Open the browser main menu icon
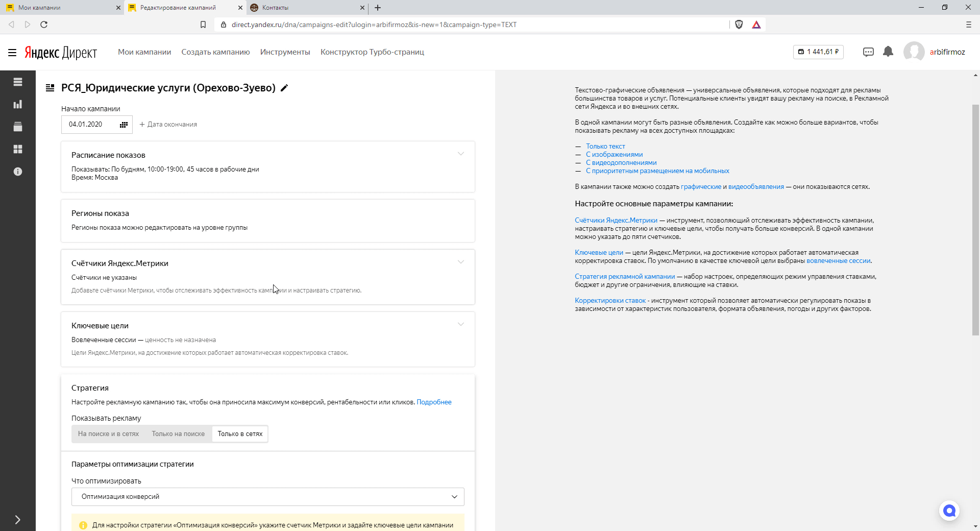Screen dimensions: 980x531 (969, 25)
